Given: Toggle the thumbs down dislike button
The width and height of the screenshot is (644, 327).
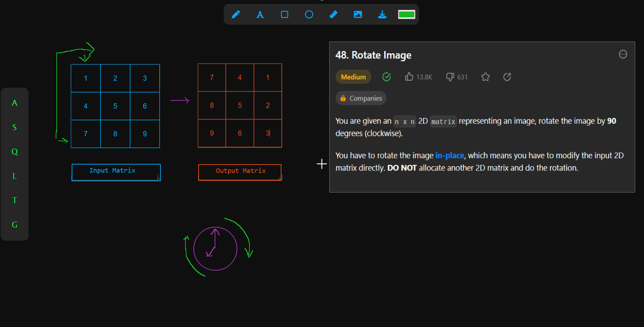Looking at the screenshot, I should [450, 77].
